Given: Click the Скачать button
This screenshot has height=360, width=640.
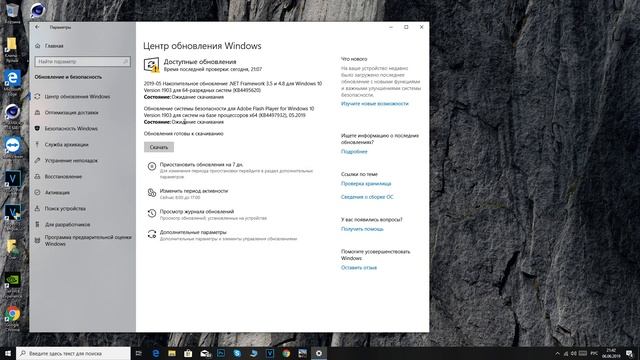Looking at the screenshot, I should [x=159, y=147].
